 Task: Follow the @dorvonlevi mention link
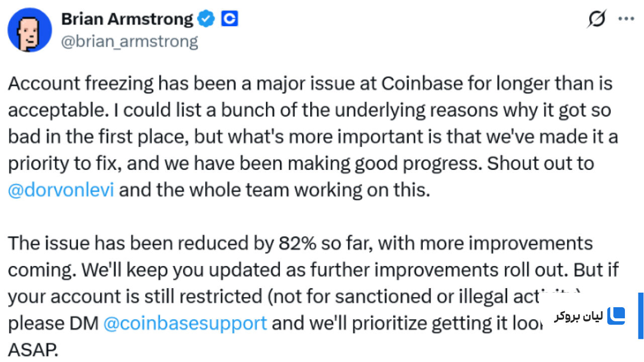click(x=61, y=191)
